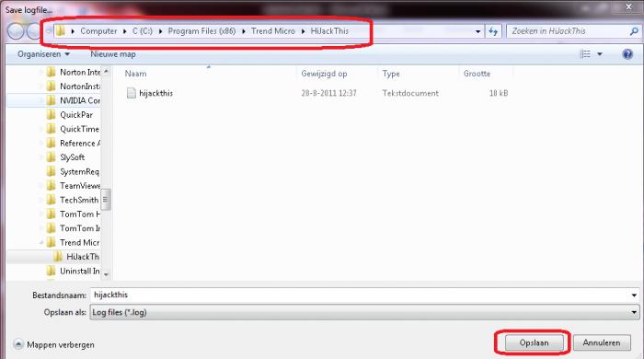Click the QuickPar folder icon
Screen dimensions: 644x359
(51, 115)
